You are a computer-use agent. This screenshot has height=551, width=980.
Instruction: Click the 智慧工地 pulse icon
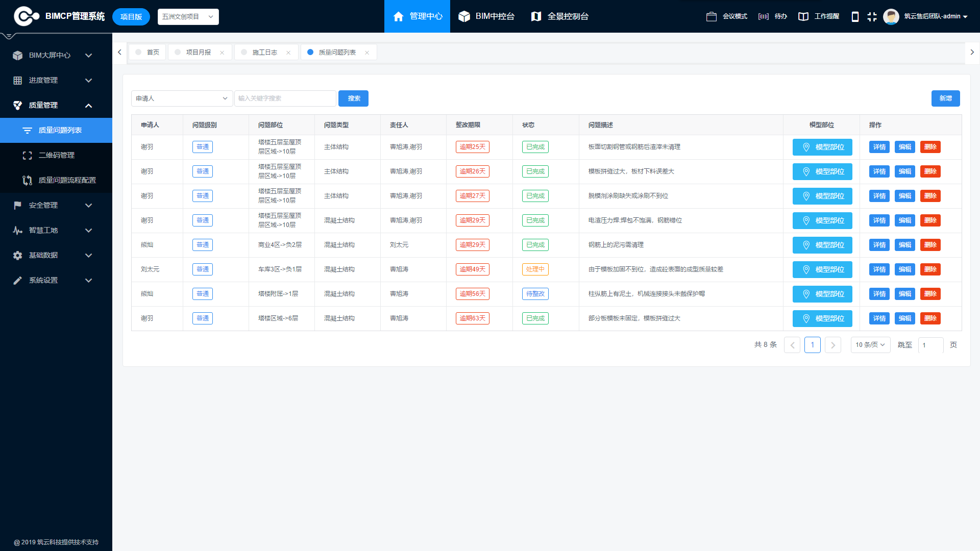18,230
